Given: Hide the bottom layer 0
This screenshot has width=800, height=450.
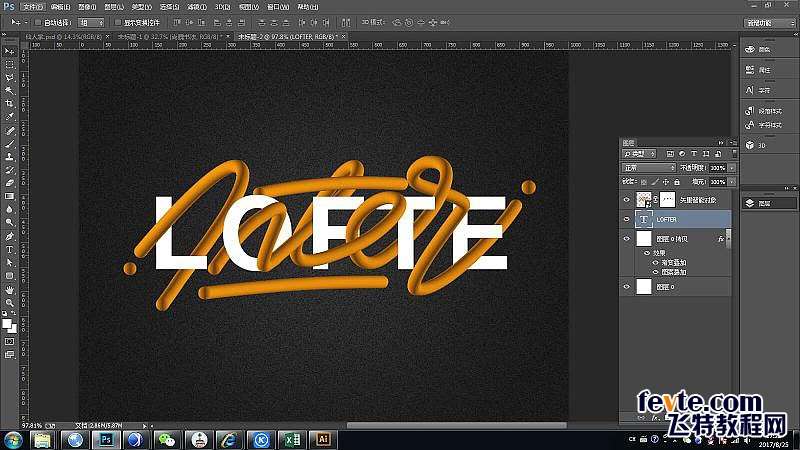Looking at the screenshot, I should 627,287.
